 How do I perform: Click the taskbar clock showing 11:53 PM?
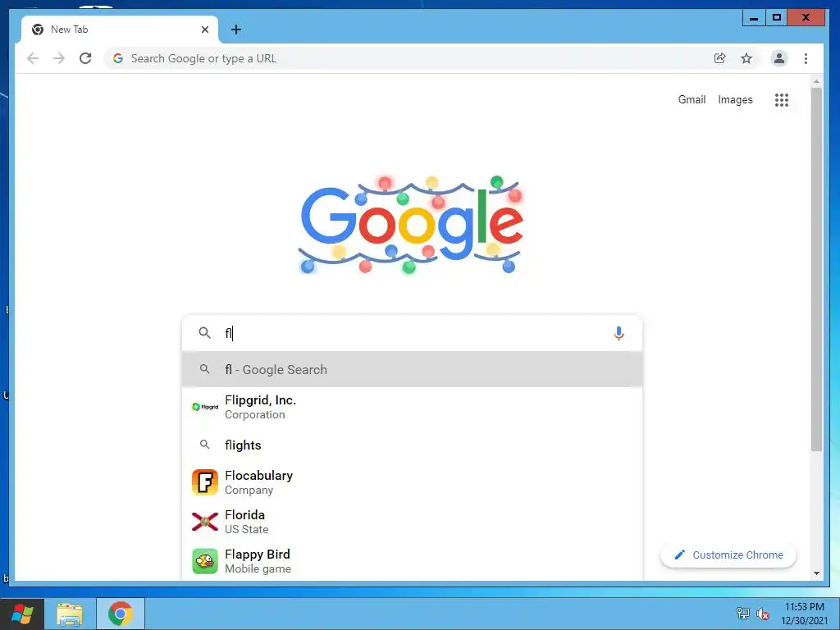coord(804,614)
